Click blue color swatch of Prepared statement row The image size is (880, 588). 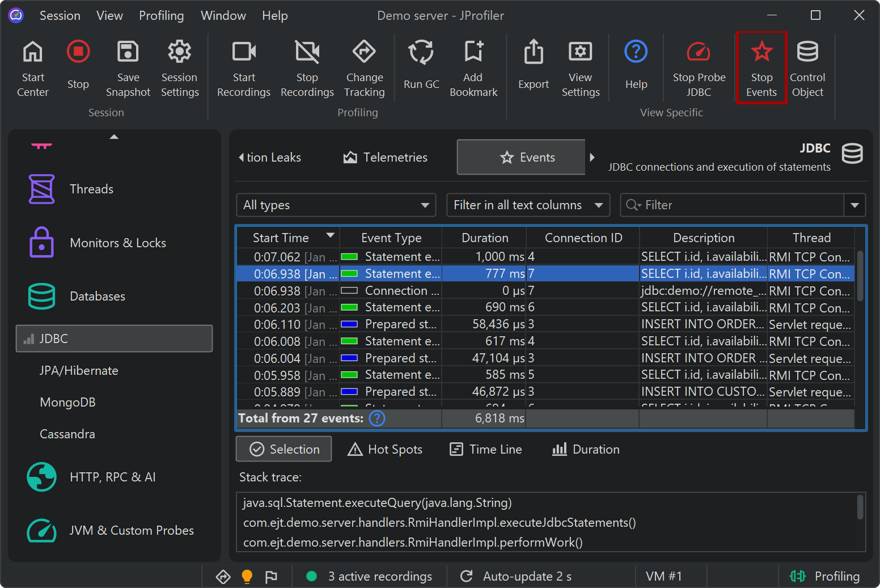click(349, 325)
